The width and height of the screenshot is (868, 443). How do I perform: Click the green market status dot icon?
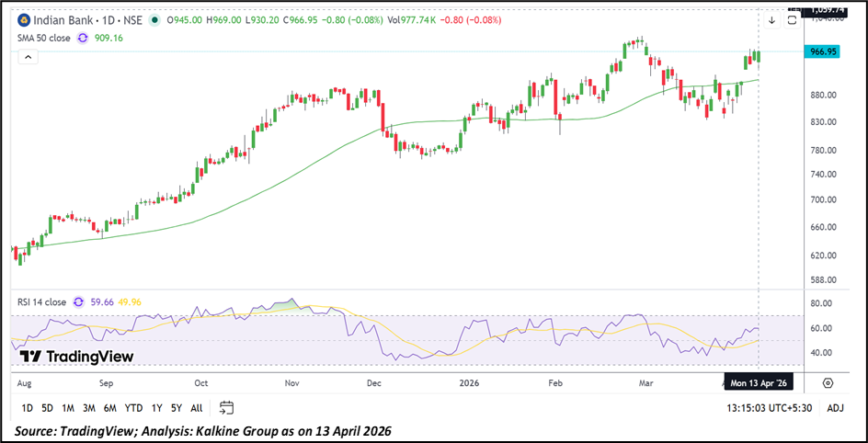coord(153,19)
